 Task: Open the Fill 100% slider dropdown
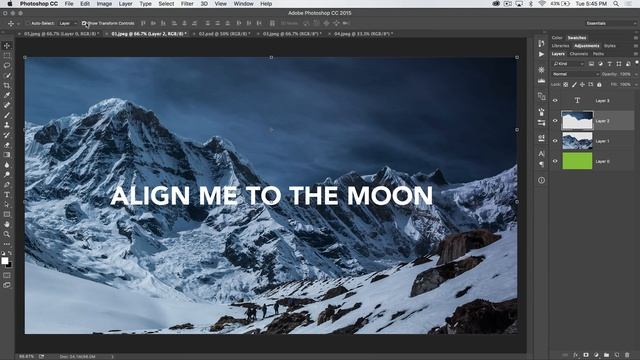[x=636, y=84]
